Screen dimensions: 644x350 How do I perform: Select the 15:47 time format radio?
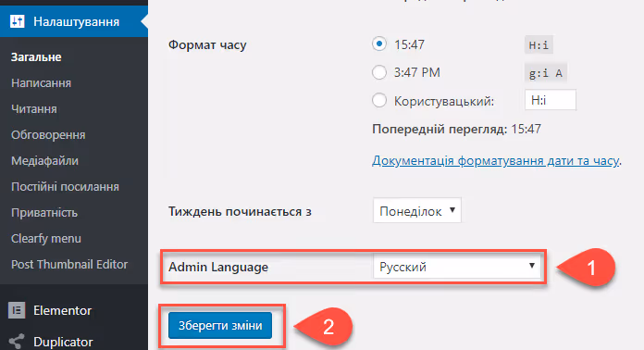[x=379, y=44]
